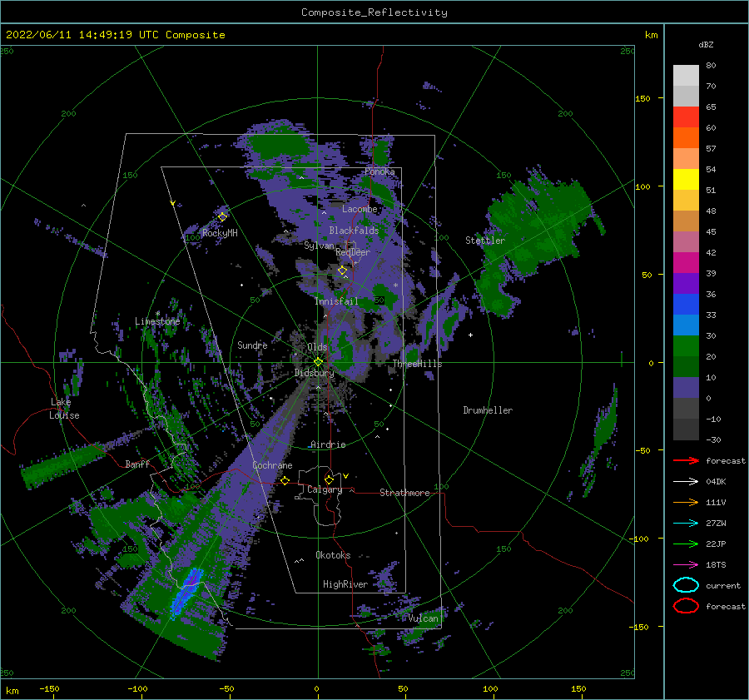Click the dark gray -10 dBZ swatch

coord(686,429)
